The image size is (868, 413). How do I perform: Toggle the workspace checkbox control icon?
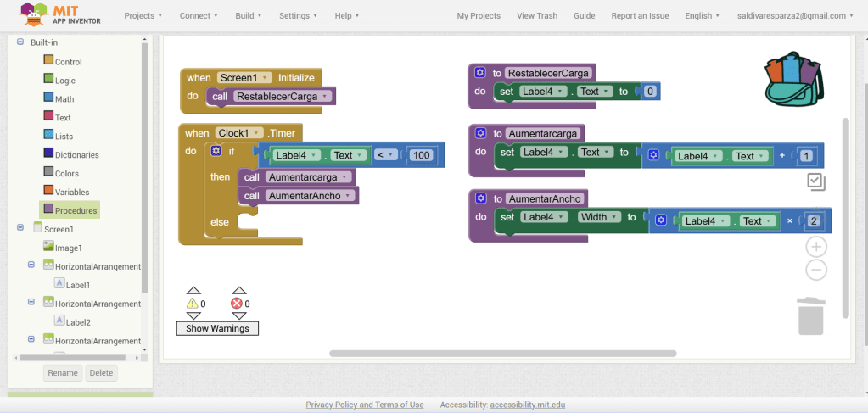(815, 181)
